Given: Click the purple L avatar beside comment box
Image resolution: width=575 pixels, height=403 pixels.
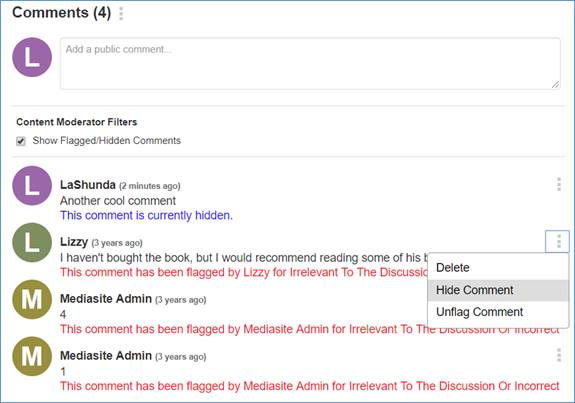Looking at the screenshot, I should pyautogui.click(x=32, y=57).
